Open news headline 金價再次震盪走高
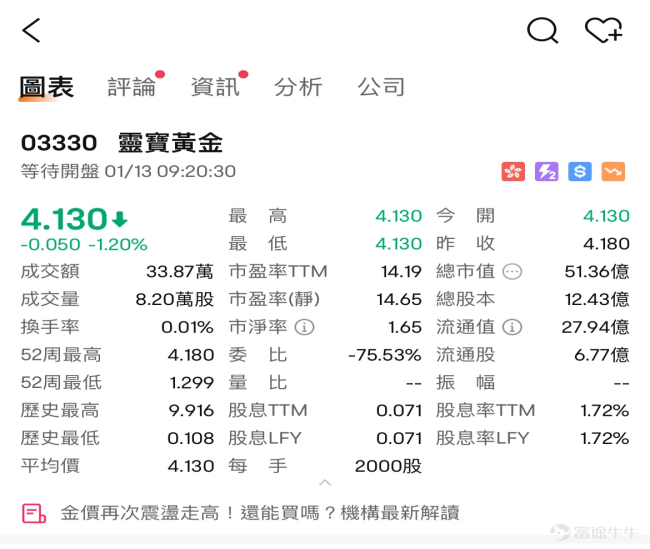The height and width of the screenshot is (549, 650). tap(260, 513)
